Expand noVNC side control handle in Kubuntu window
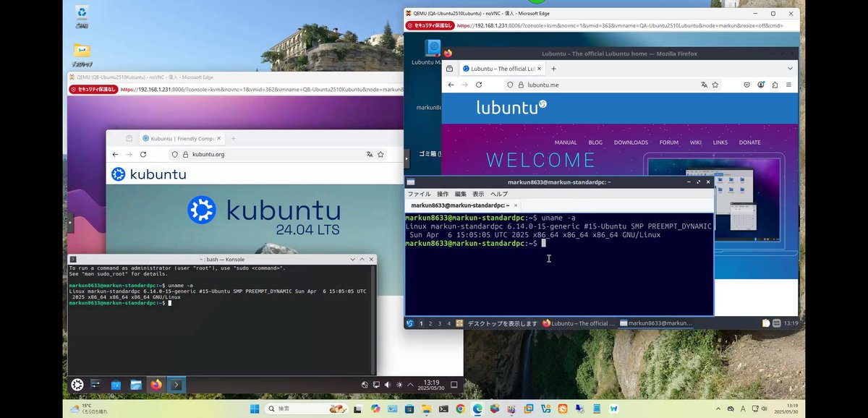 click(x=70, y=223)
